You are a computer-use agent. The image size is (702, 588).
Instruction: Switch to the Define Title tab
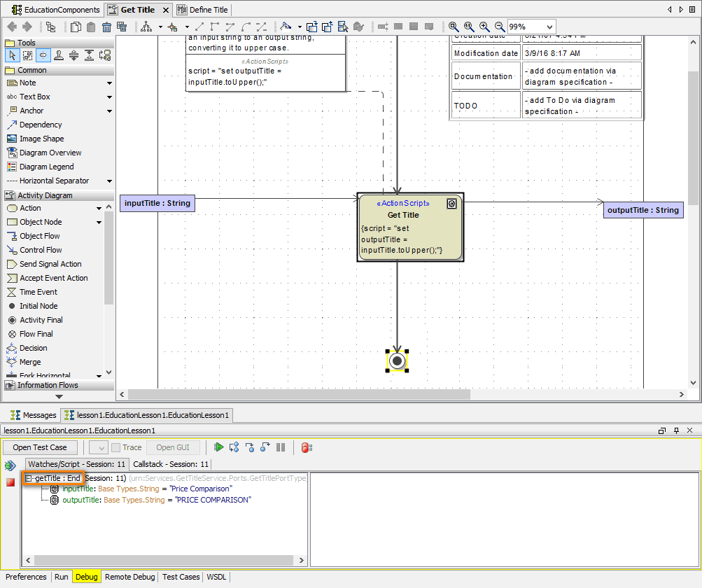[x=204, y=10]
